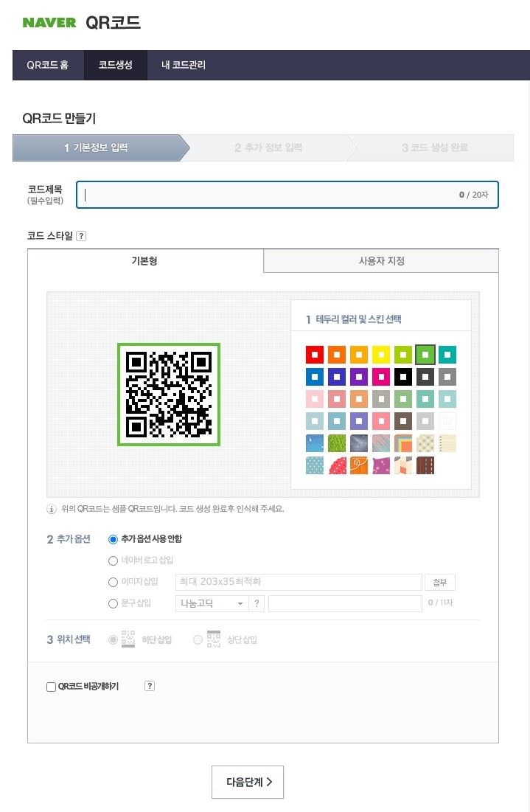This screenshot has height=812, width=530.
Task: Choose the light-blue polka dot skin
Action: [x=315, y=465]
